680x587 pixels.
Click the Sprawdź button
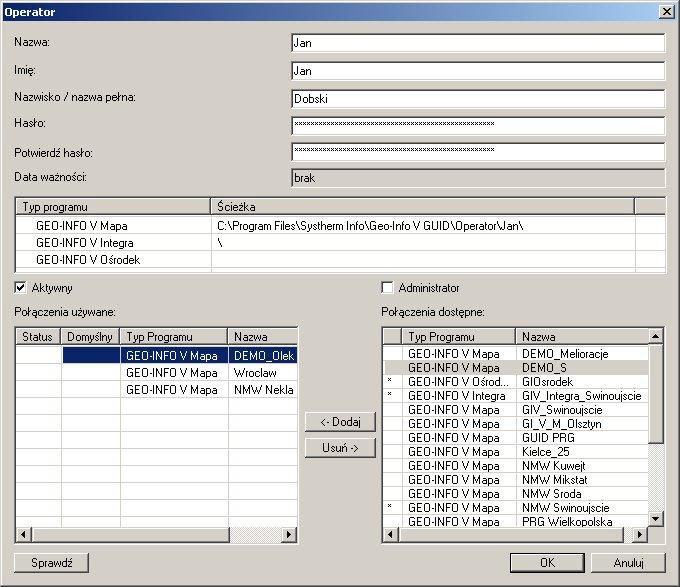click(x=52, y=563)
